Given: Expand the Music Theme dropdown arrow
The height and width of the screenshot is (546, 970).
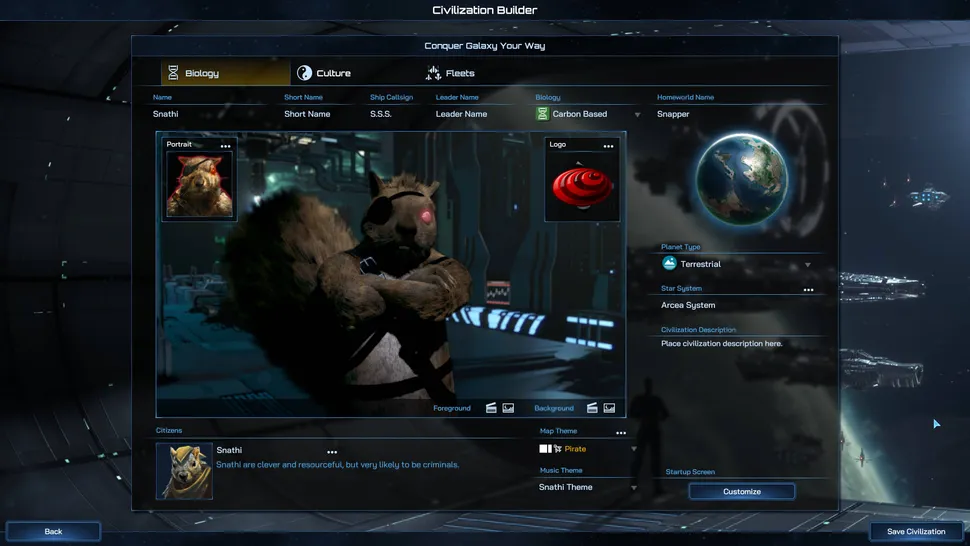Looking at the screenshot, I should 633,488.
